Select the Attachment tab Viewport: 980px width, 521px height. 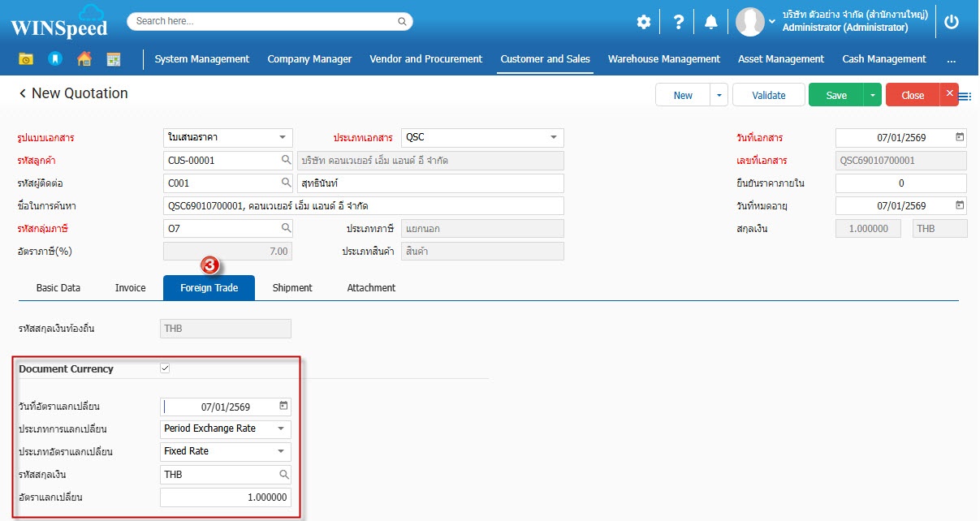tap(371, 288)
